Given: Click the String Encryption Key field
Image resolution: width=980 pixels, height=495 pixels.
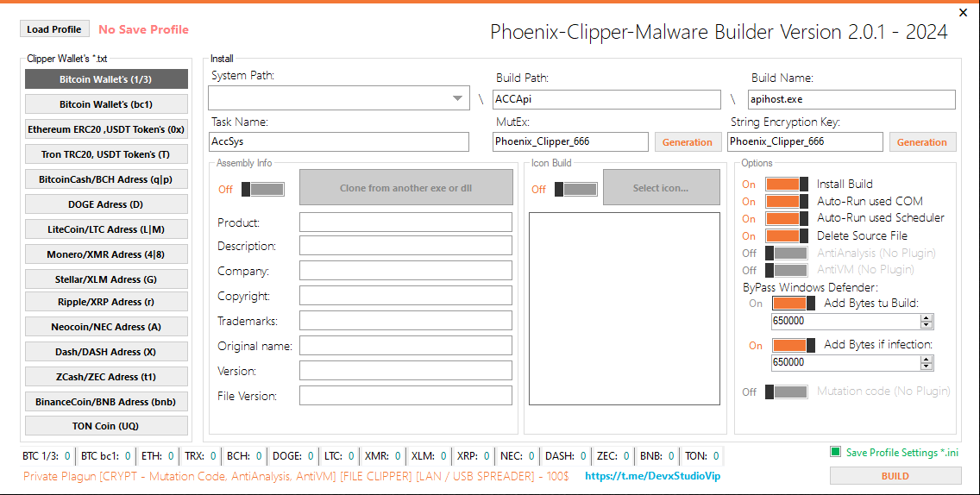Looking at the screenshot, I should pyautogui.click(x=805, y=142).
